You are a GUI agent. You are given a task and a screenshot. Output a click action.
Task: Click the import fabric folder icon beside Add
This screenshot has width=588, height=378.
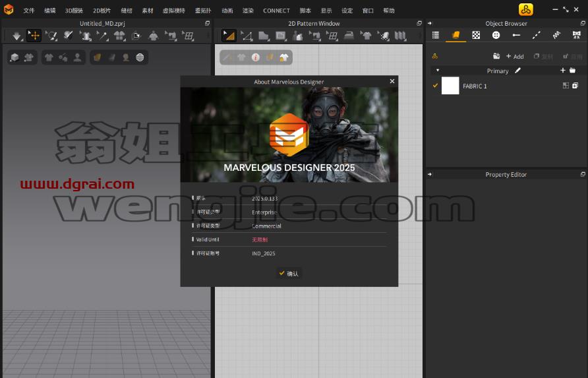click(496, 56)
